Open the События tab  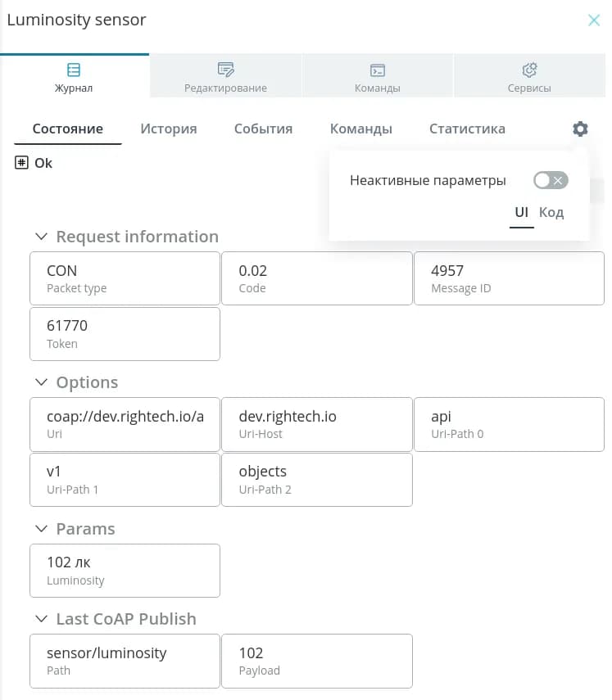click(263, 129)
